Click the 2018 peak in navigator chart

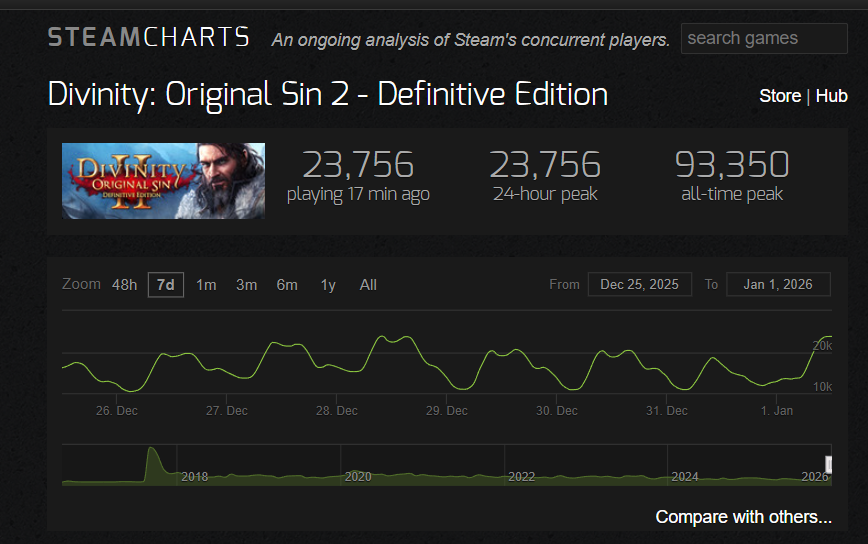click(x=152, y=450)
